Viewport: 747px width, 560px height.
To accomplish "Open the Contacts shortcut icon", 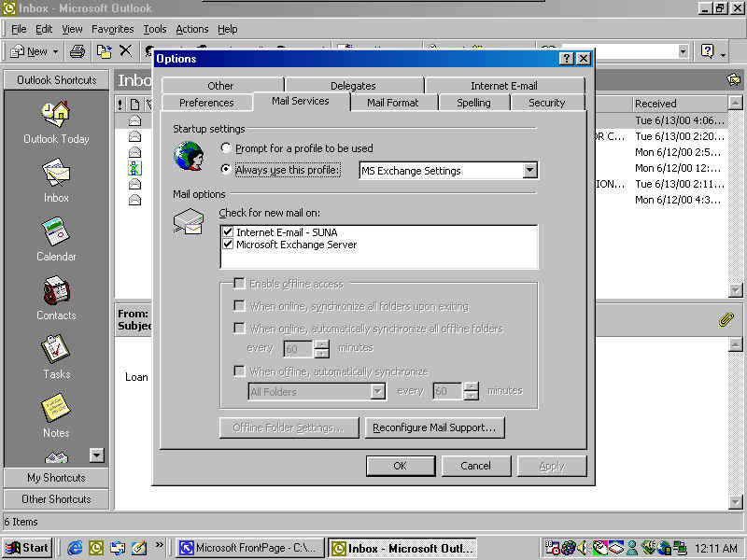I will click(56, 290).
